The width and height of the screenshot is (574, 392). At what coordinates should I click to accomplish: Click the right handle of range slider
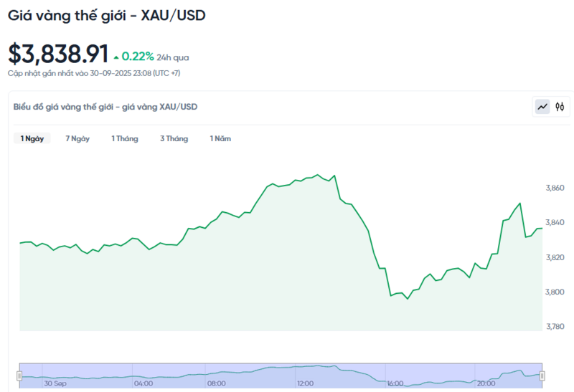tap(542, 376)
